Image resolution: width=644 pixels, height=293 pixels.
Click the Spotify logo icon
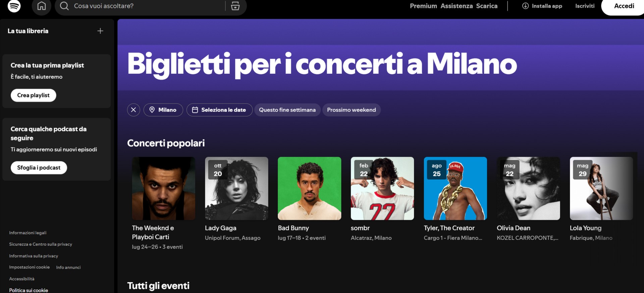point(14,6)
